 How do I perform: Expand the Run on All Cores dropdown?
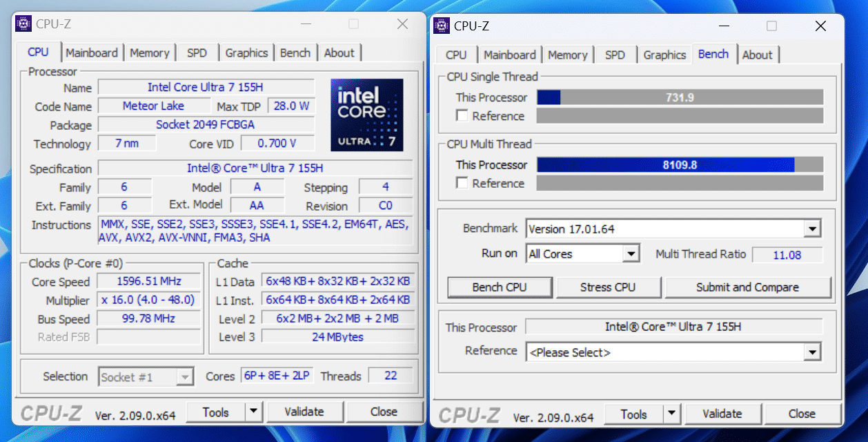[x=631, y=254]
